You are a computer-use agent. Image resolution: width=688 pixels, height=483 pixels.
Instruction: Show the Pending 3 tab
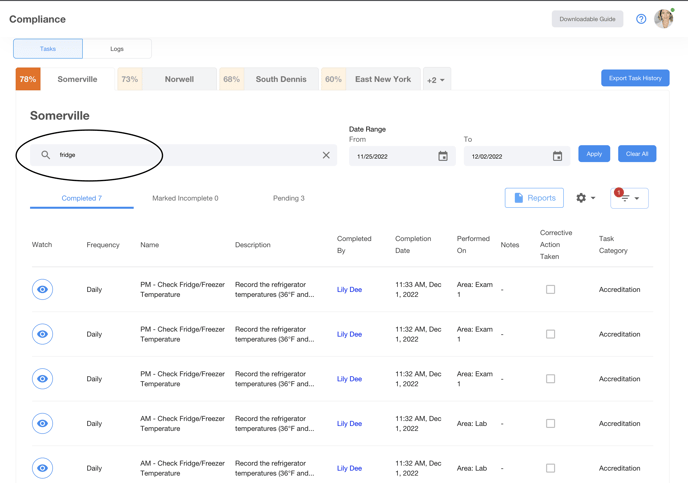click(x=289, y=198)
